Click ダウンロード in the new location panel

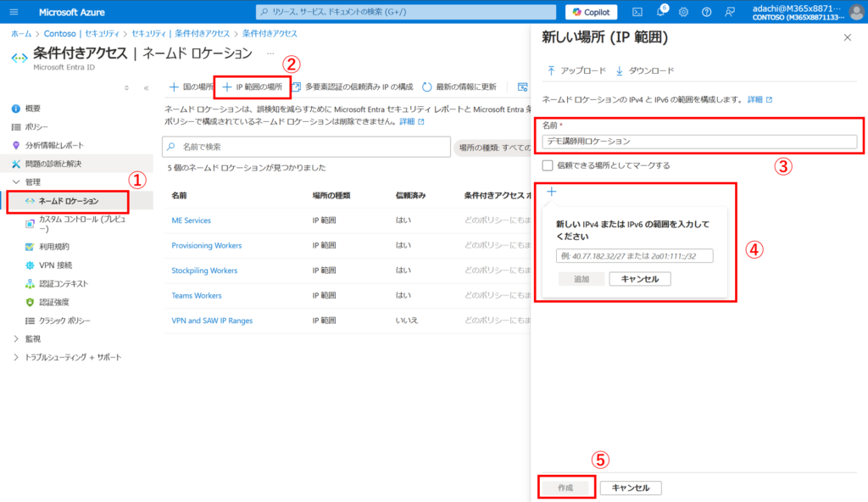645,70
